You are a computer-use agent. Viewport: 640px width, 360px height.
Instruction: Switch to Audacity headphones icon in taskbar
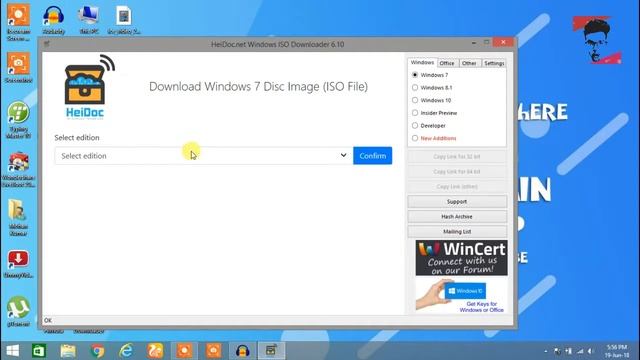pos(242,351)
